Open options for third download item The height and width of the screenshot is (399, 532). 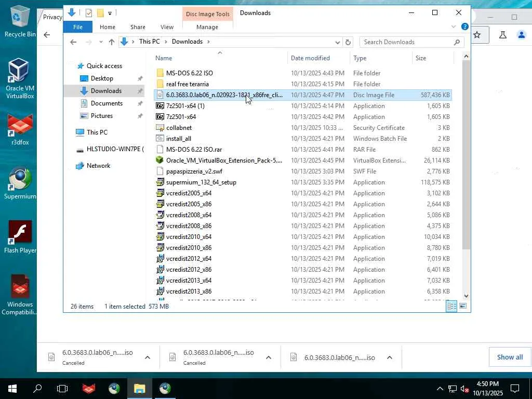390,357
